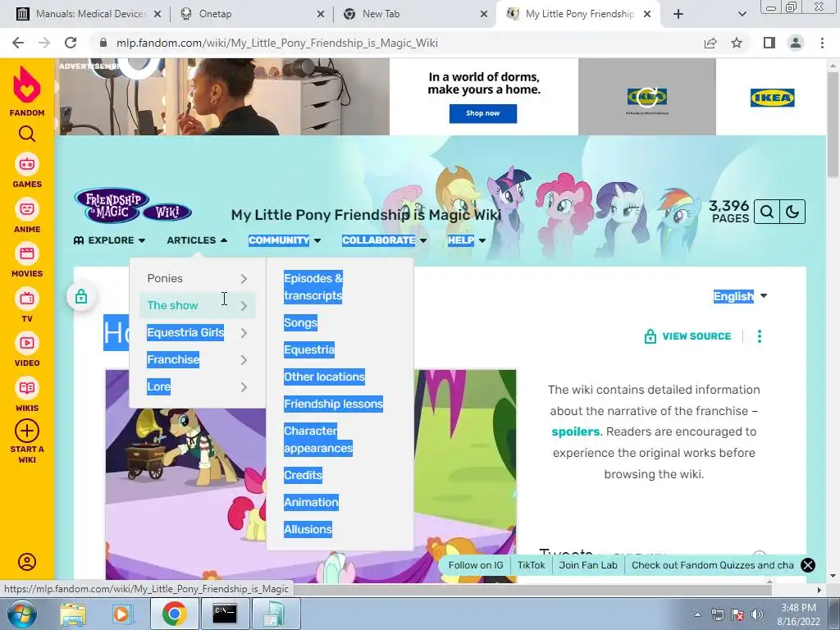Bookmark this page with the star icon
This screenshot has width=840, height=630.
(x=737, y=43)
